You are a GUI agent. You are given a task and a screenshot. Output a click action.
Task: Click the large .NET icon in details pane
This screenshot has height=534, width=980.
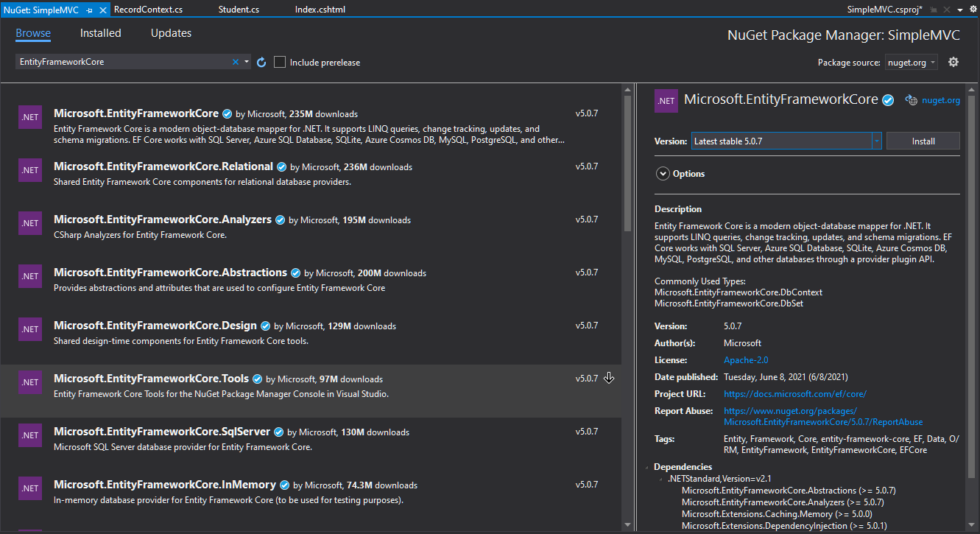pyautogui.click(x=666, y=101)
